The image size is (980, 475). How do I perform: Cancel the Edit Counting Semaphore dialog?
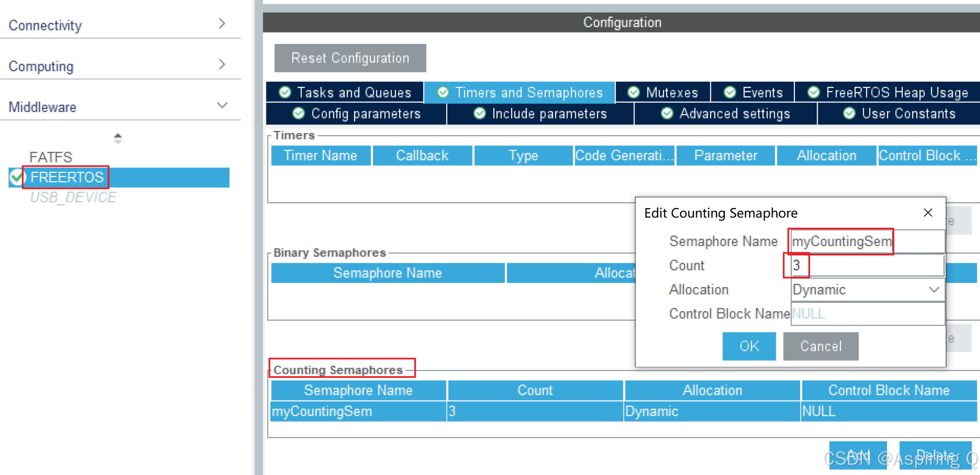(x=821, y=346)
